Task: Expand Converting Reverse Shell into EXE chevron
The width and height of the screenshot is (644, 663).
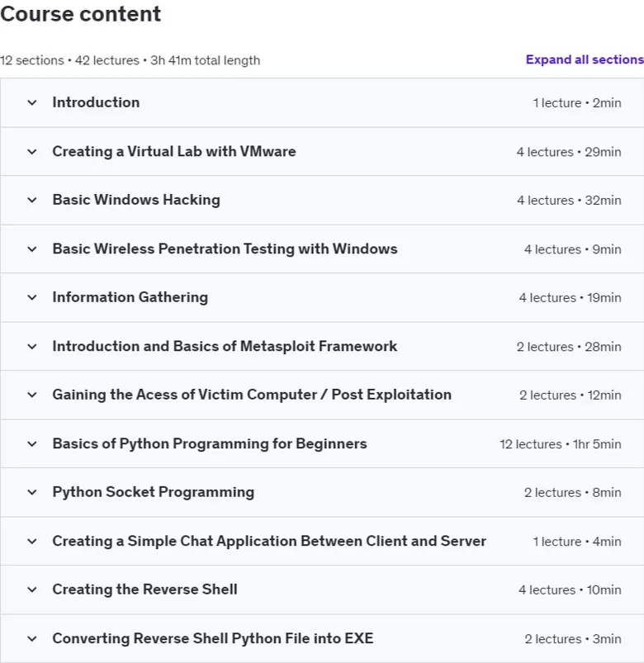Action: (x=32, y=638)
